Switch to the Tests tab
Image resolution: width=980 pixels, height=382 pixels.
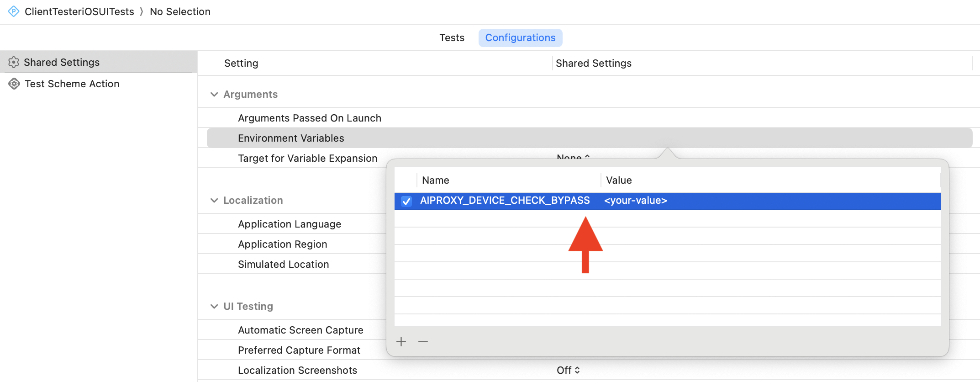pyautogui.click(x=452, y=37)
